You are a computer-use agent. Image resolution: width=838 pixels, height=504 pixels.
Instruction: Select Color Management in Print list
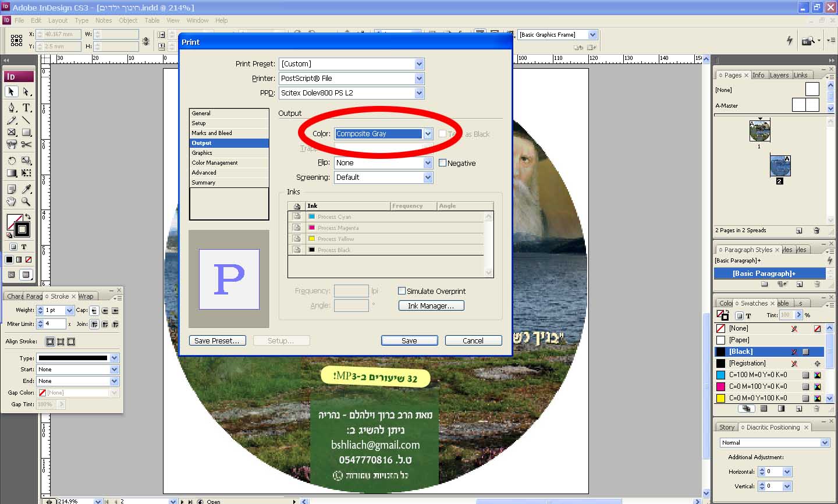click(x=229, y=163)
